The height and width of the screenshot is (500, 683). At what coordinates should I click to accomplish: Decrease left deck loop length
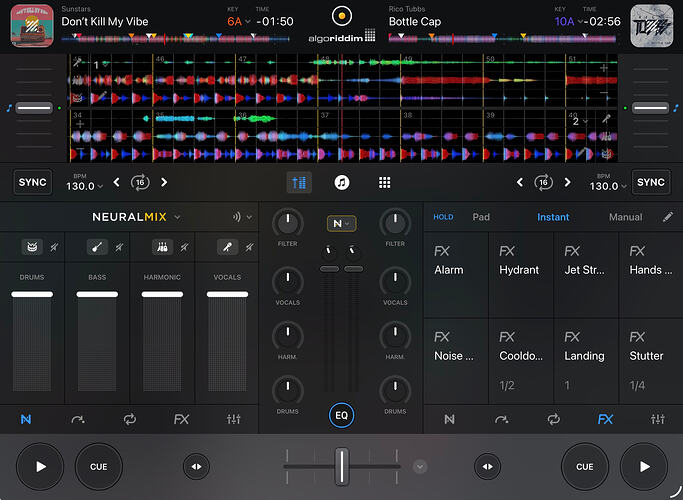[x=116, y=182]
